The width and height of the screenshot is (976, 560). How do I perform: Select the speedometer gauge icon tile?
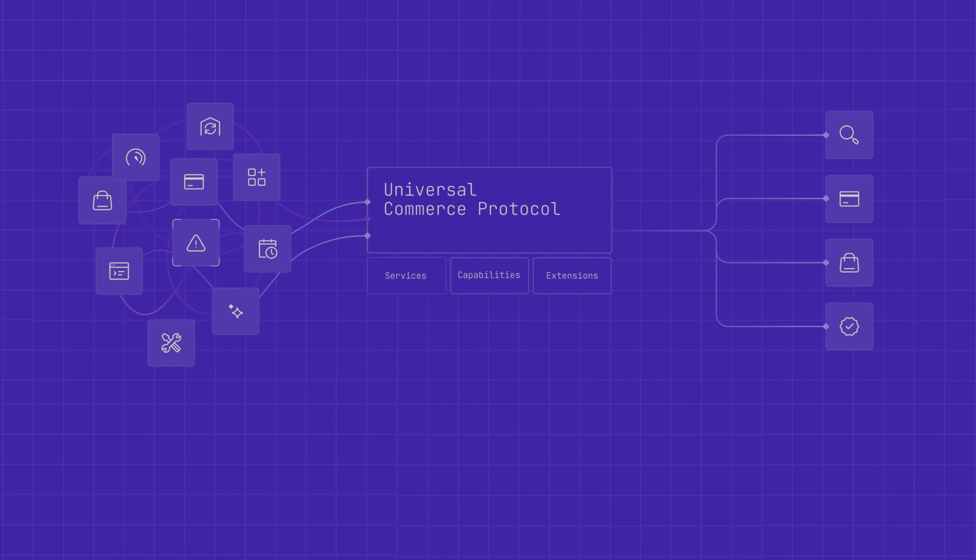point(135,157)
